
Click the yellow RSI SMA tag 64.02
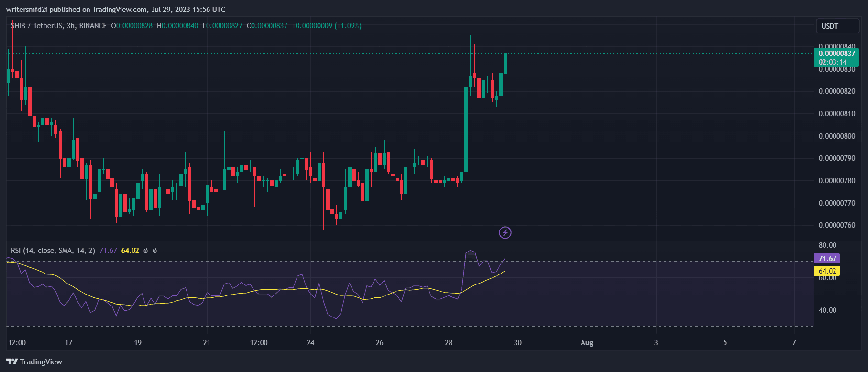tap(827, 271)
